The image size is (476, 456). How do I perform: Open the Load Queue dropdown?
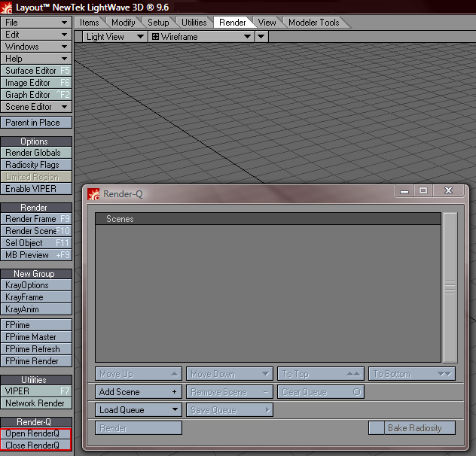139,410
